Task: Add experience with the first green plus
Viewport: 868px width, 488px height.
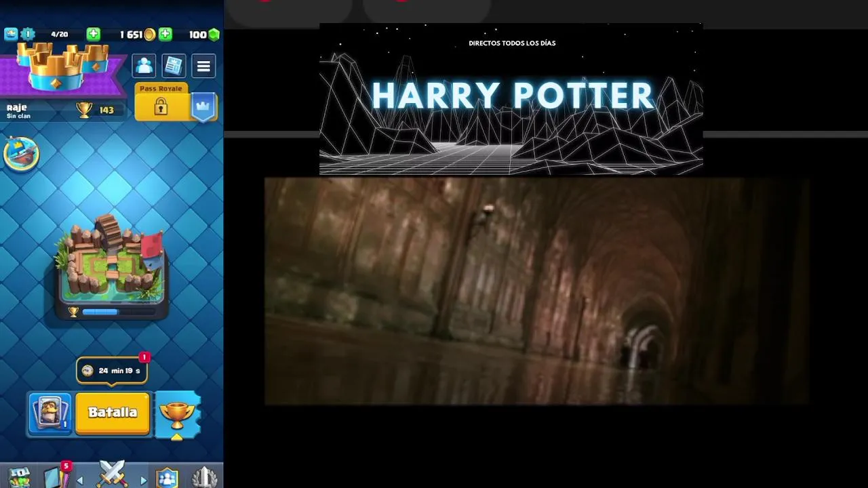Action: [x=93, y=34]
